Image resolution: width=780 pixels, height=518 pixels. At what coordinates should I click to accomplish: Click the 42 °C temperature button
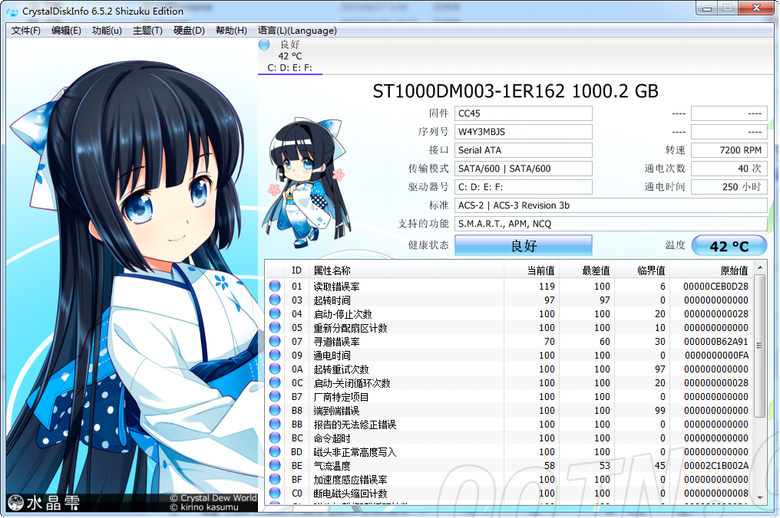(x=729, y=246)
